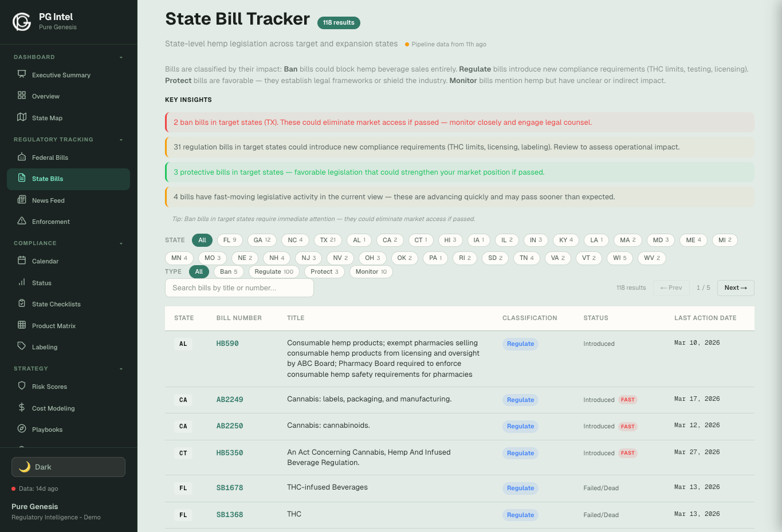The height and width of the screenshot is (532, 782).
Task: Open the Playbooks strategy page
Action: [46, 429]
